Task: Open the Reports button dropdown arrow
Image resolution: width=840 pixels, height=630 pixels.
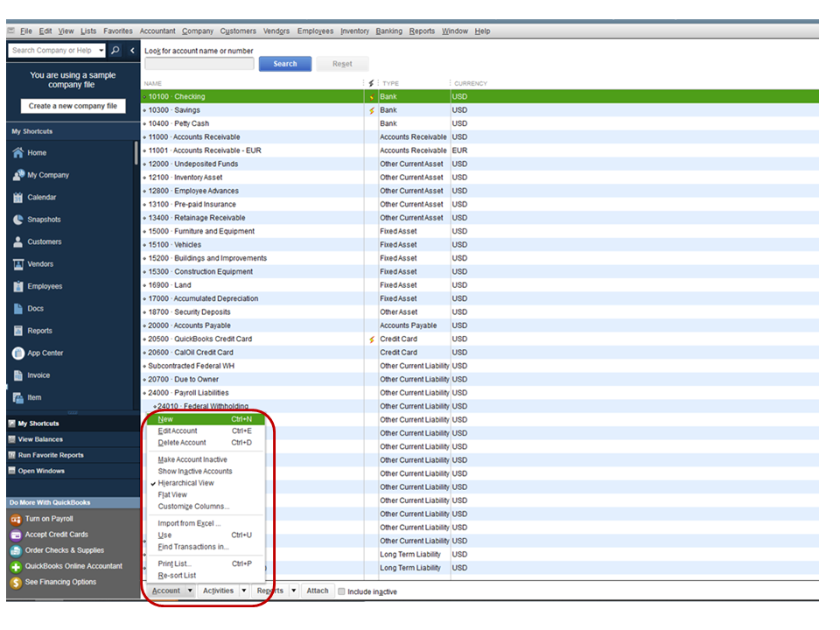Action: (x=294, y=591)
